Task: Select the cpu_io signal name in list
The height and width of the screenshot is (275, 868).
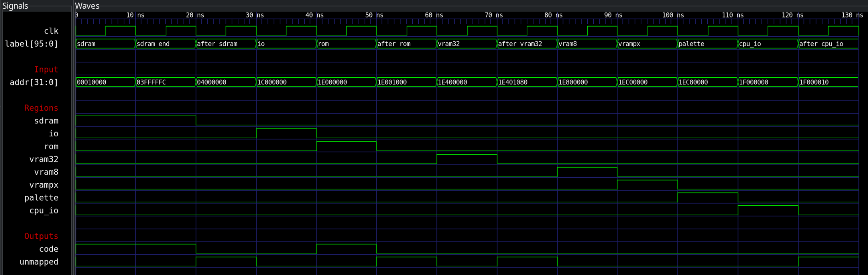Action: click(43, 210)
